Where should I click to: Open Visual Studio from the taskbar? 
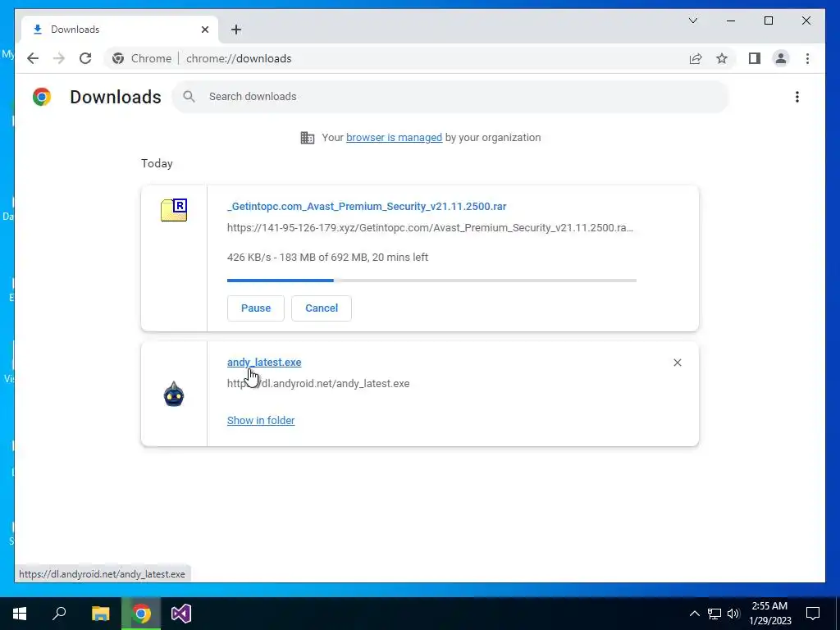pos(181,614)
